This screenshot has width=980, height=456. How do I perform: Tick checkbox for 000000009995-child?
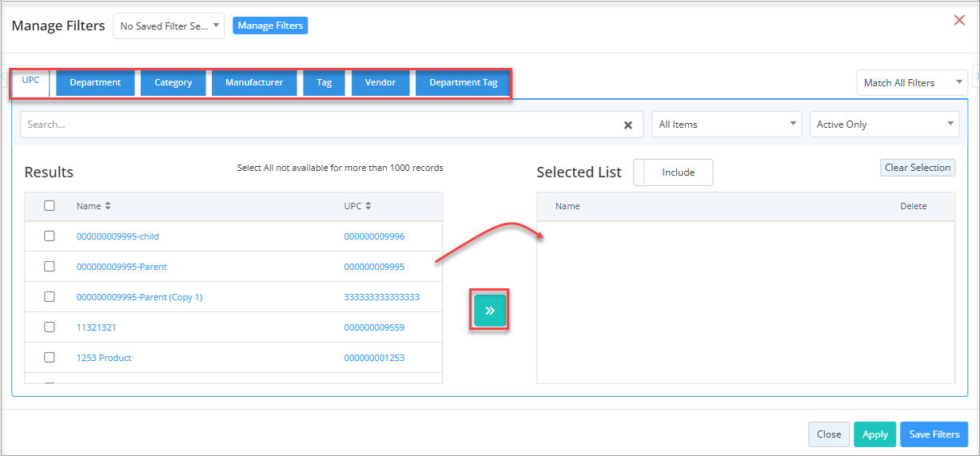pyautogui.click(x=50, y=236)
